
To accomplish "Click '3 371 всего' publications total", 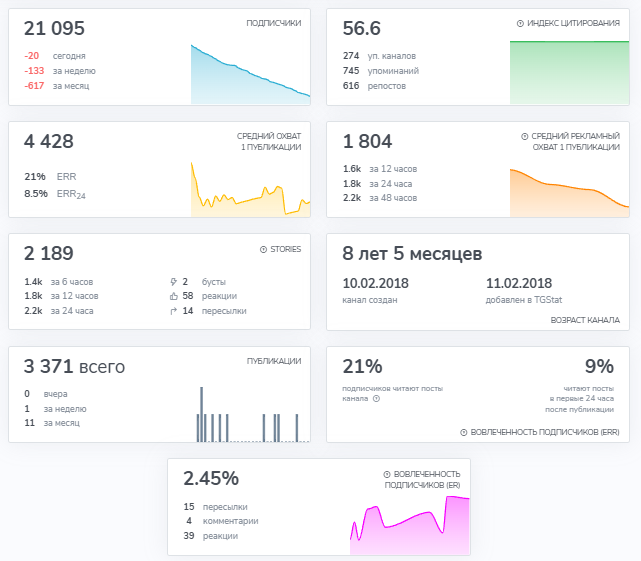I will 74,366.
